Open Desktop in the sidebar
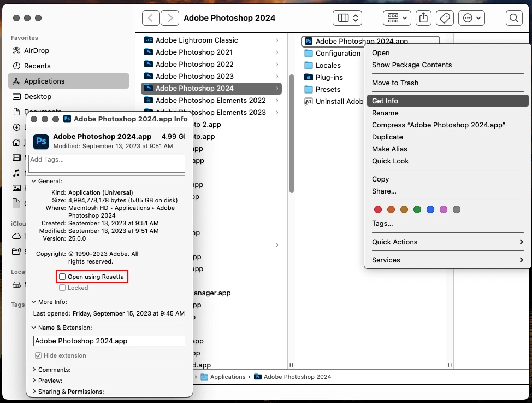The width and height of the screenshot is (532, 403). (68, 96)
